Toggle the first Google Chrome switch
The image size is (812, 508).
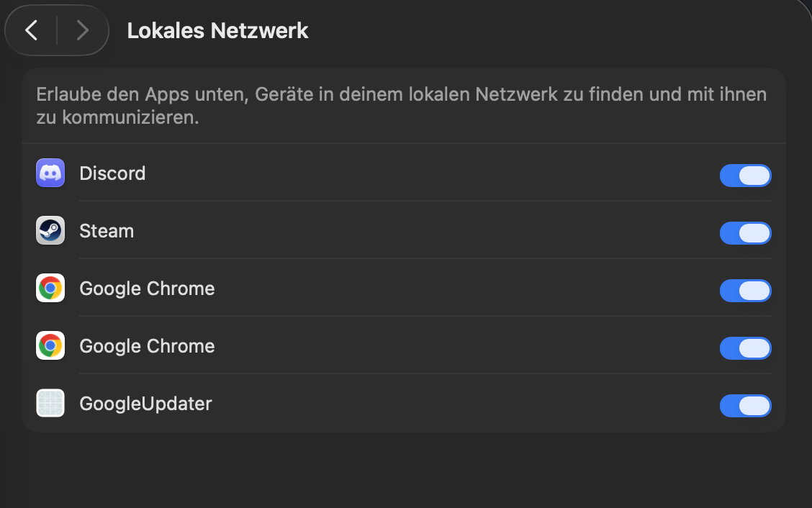[x=745, y=291]
